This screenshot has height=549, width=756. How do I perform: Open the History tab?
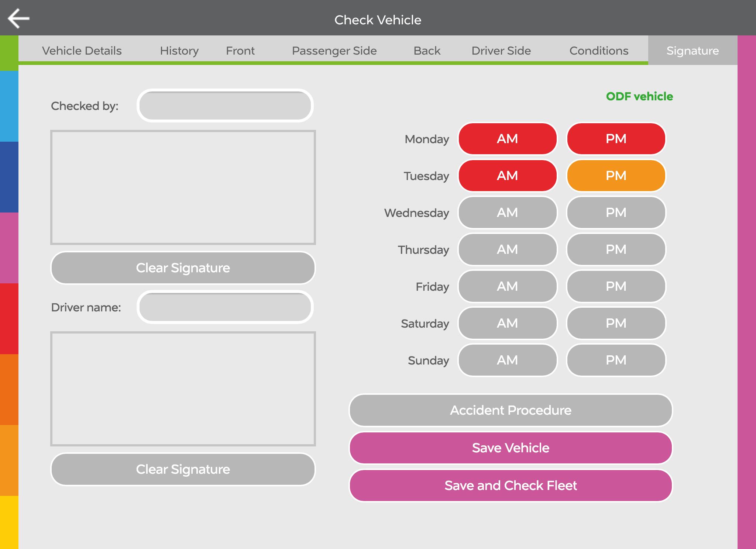(x=179, y=51)
